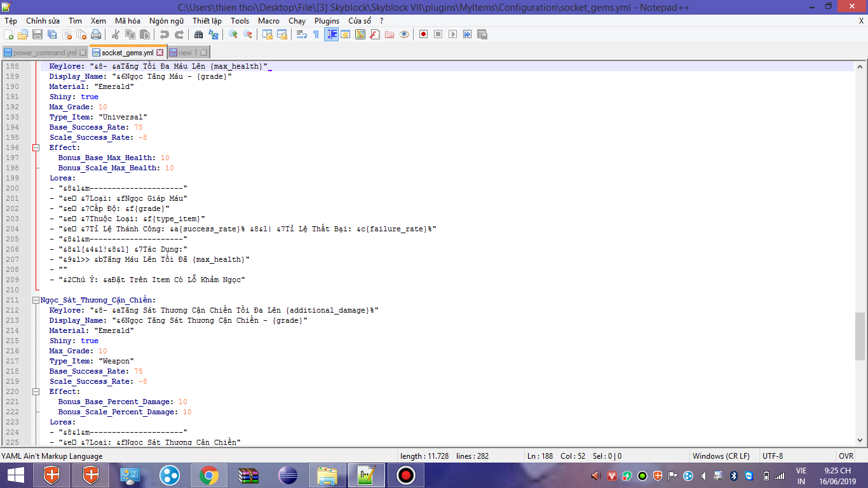
Task: Play back the recorded macro
Action: click(453, 34)
